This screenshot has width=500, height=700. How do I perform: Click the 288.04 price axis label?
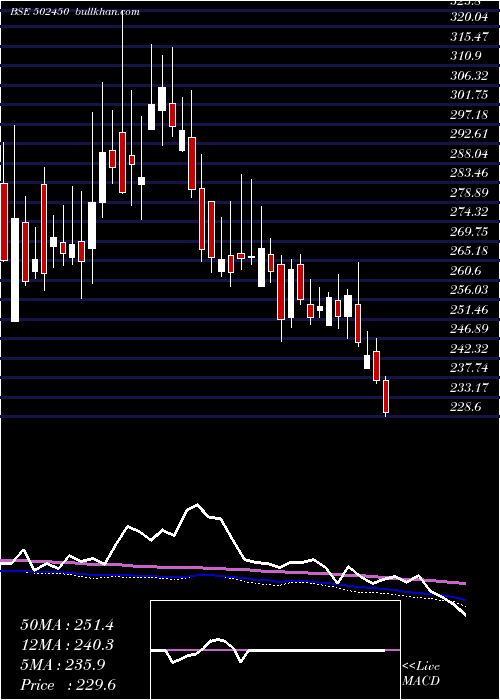point(469,154)
